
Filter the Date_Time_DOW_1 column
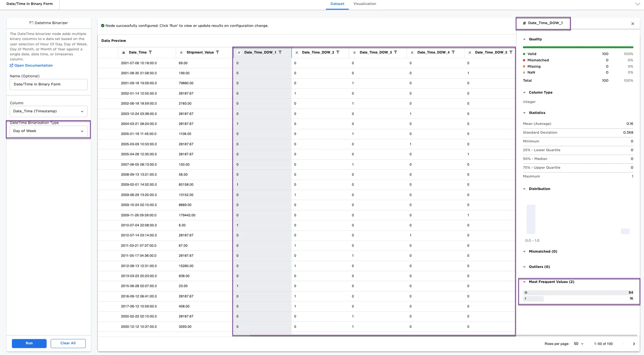280,52
